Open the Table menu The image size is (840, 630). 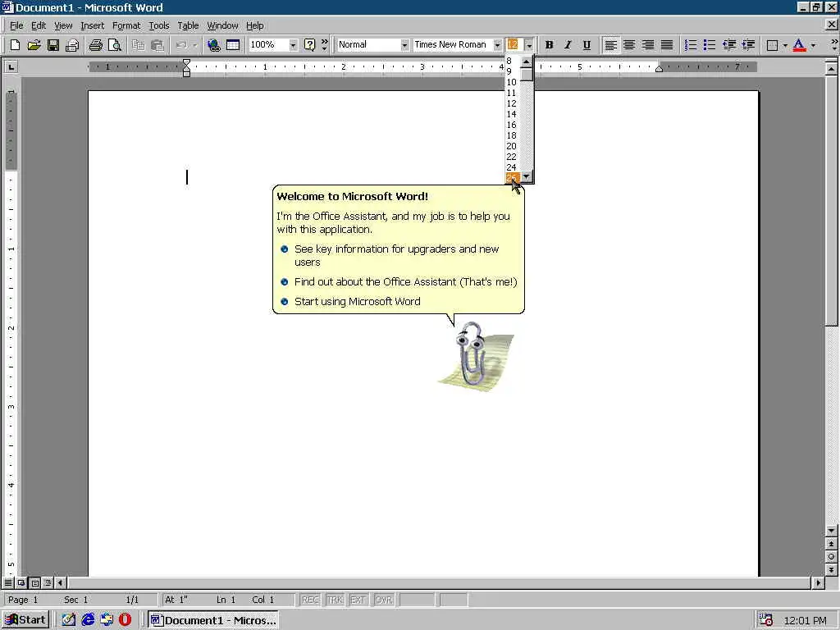click(188, 25)
